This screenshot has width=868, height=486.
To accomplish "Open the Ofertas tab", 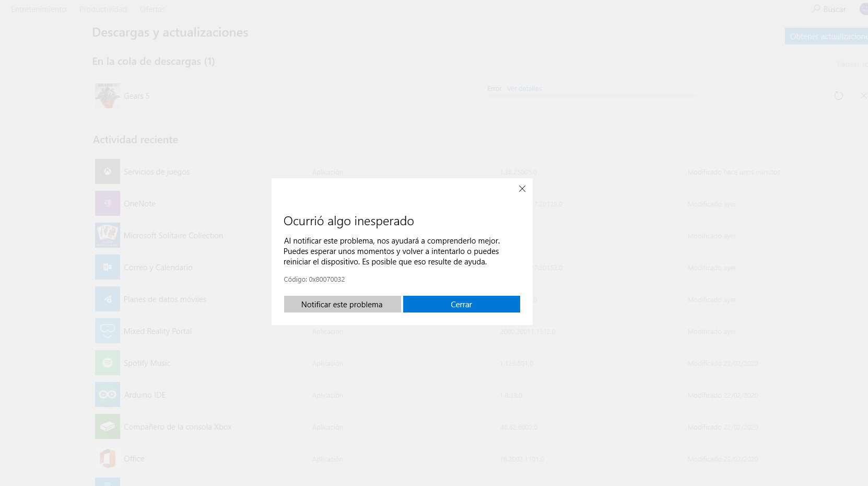I will [153, 9].
